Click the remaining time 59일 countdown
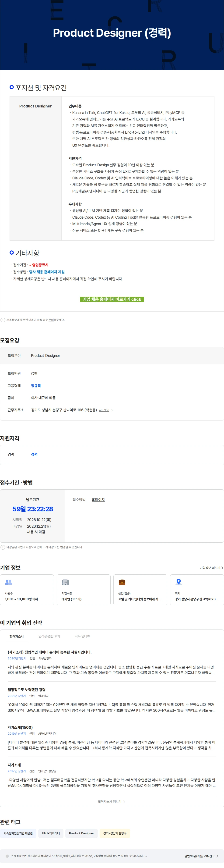Image resolution: width=224 pixels, height=868 pixels. coord(33,509)
